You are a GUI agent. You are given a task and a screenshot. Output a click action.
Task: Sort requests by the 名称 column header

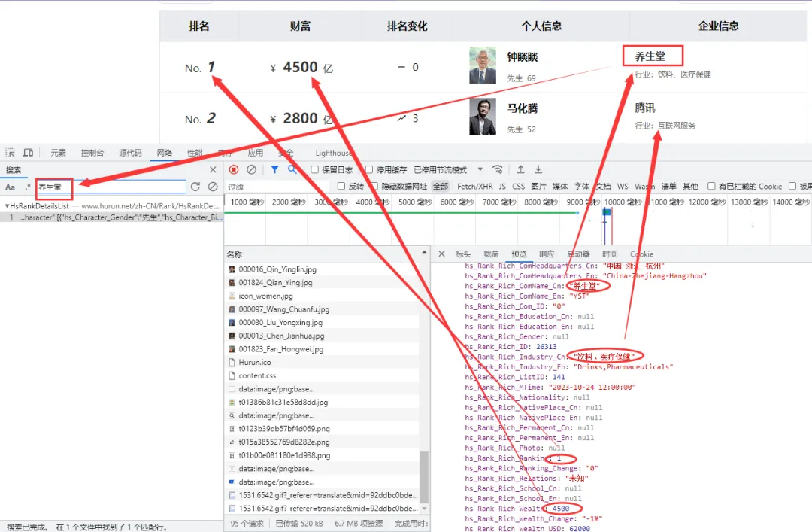[235, 254]
